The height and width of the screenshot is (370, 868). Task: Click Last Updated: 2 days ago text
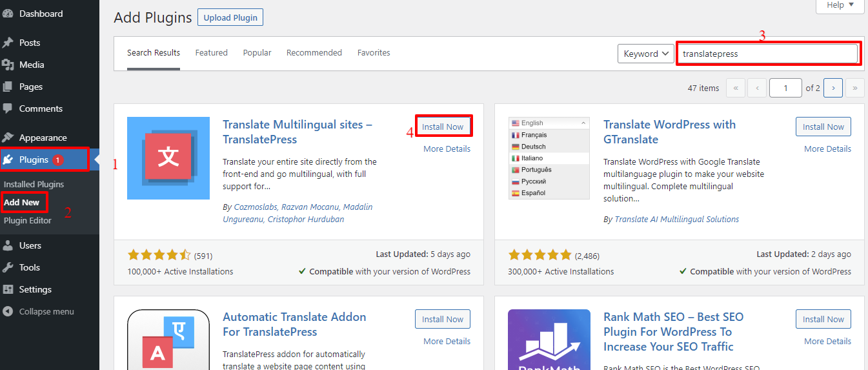[x=803, y=254]
